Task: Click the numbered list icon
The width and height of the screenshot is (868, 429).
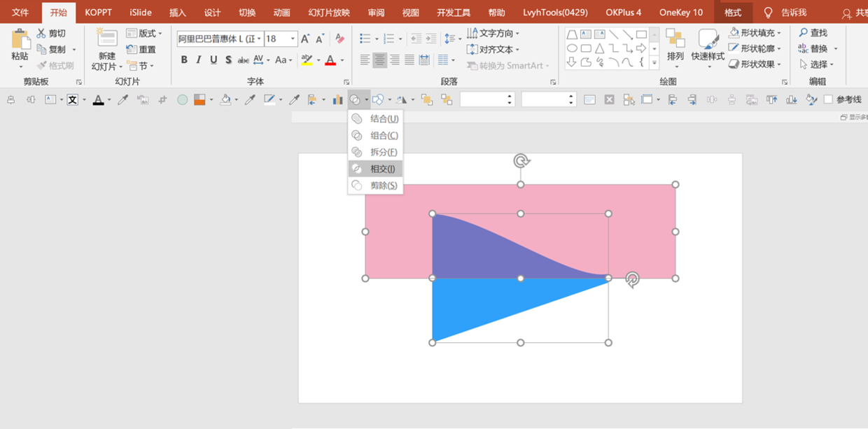Action: tap(388, 39)
